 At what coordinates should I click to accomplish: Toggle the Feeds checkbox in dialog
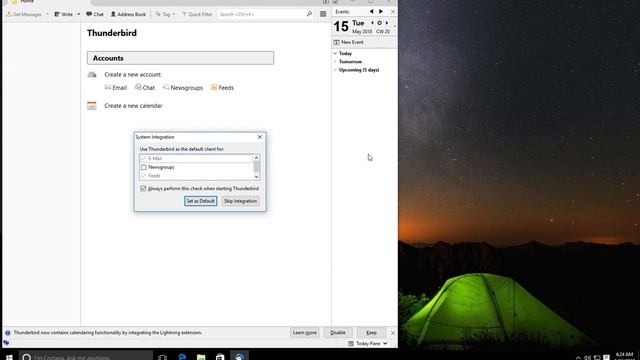point(143,176)
